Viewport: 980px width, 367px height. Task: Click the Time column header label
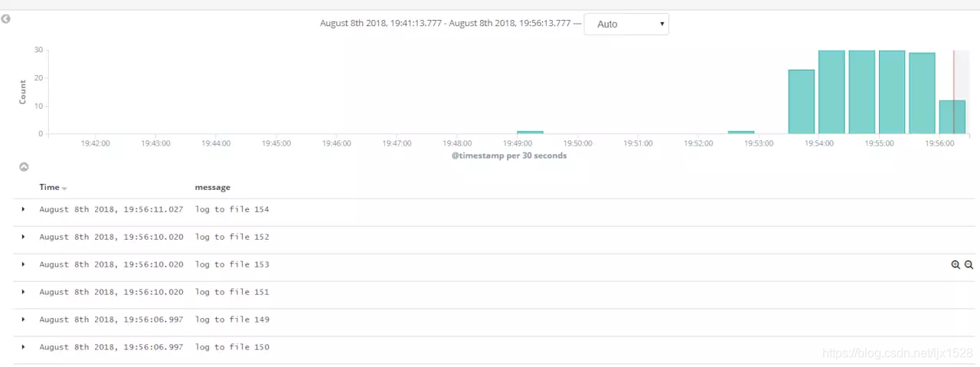click(x=49, y=187)
